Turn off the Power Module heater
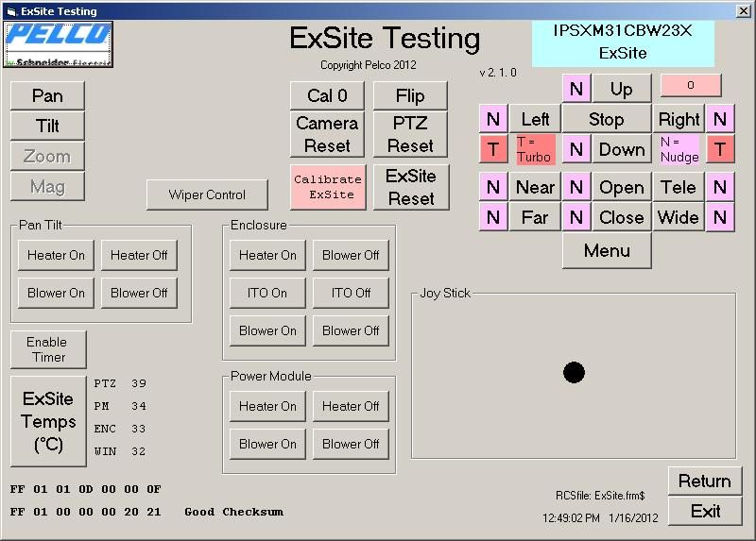Image resolution: width=756 pixels, height=541 pixels. point(351,406)
